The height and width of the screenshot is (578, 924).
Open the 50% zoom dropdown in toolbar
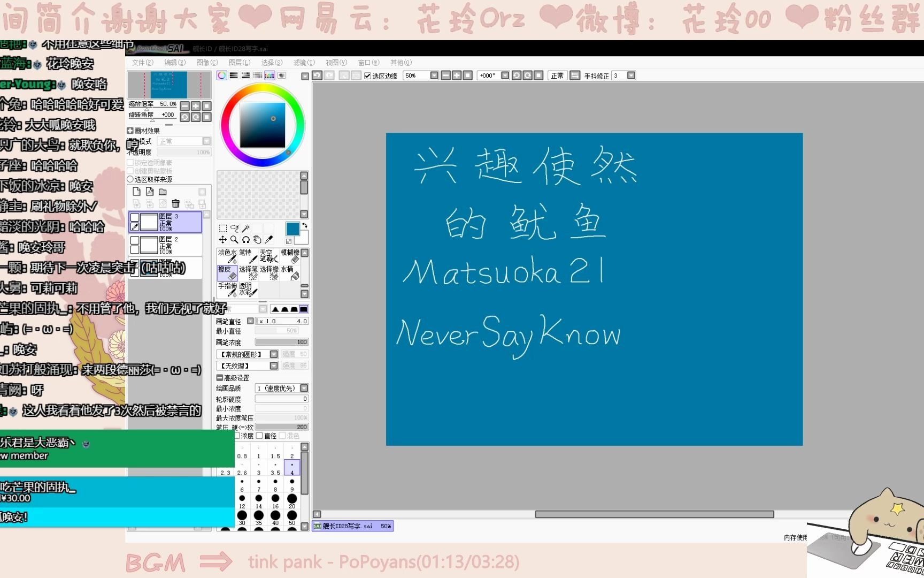(434, 75)
